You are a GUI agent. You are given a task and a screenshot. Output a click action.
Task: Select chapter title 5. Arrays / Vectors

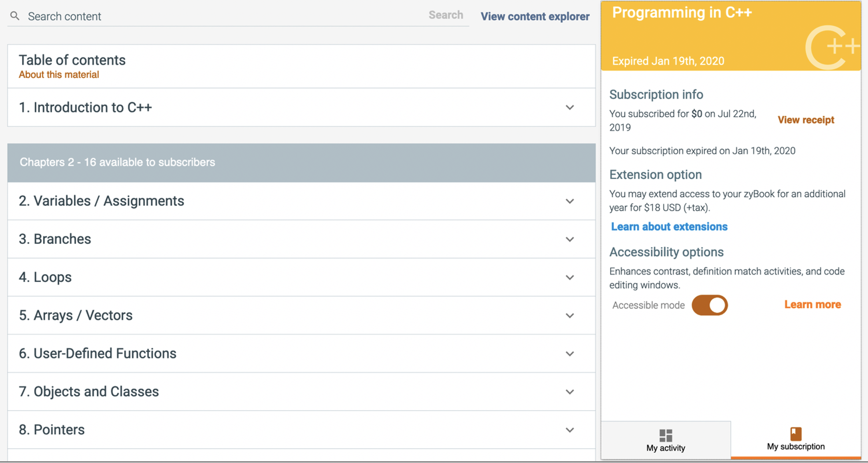(x=76, y=315)
